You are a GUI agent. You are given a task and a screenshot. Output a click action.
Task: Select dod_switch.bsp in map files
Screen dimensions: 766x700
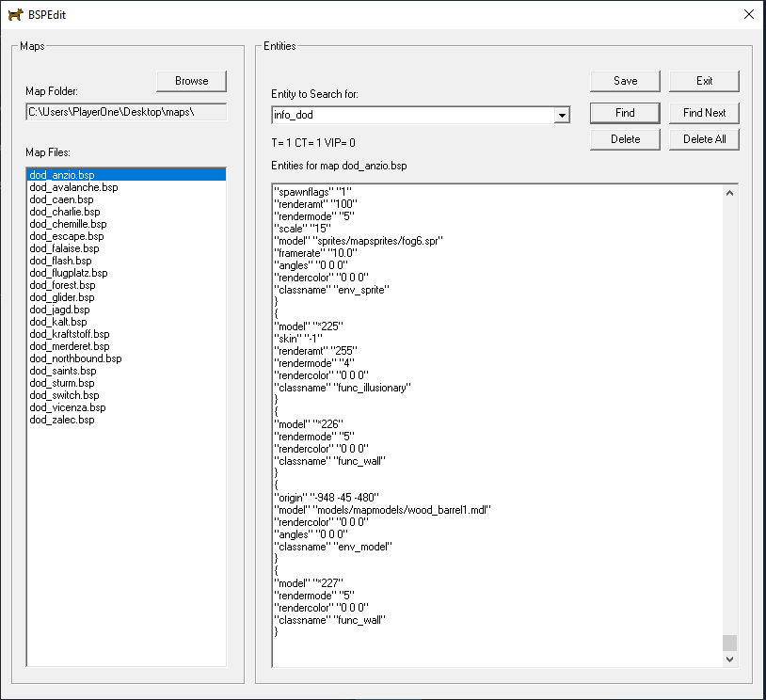126,395
